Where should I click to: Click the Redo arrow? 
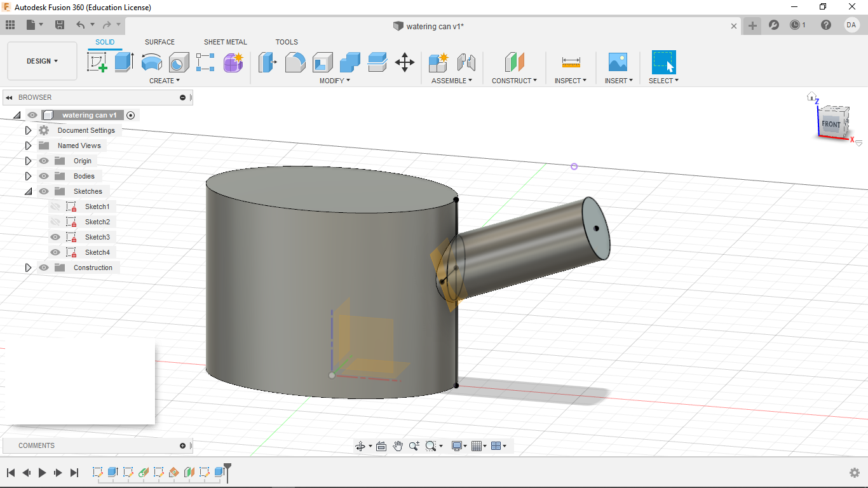[x=107, y=25]
